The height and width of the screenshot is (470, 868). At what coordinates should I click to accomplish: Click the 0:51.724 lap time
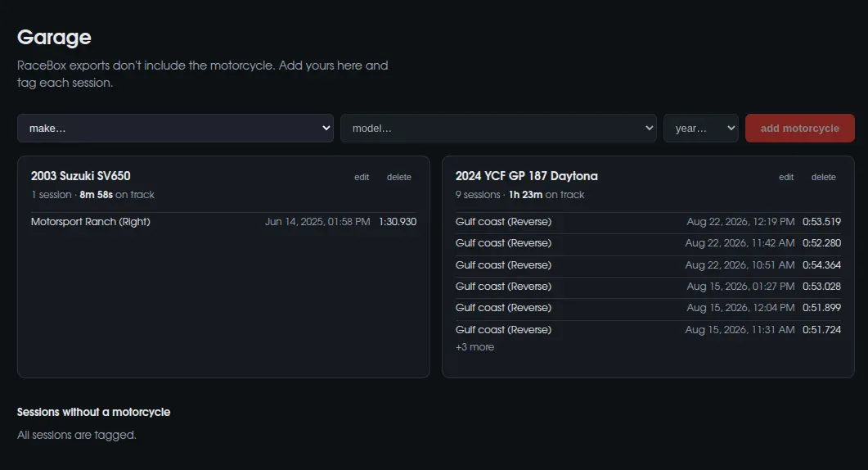pyautogui.click(x=821, y=330)
